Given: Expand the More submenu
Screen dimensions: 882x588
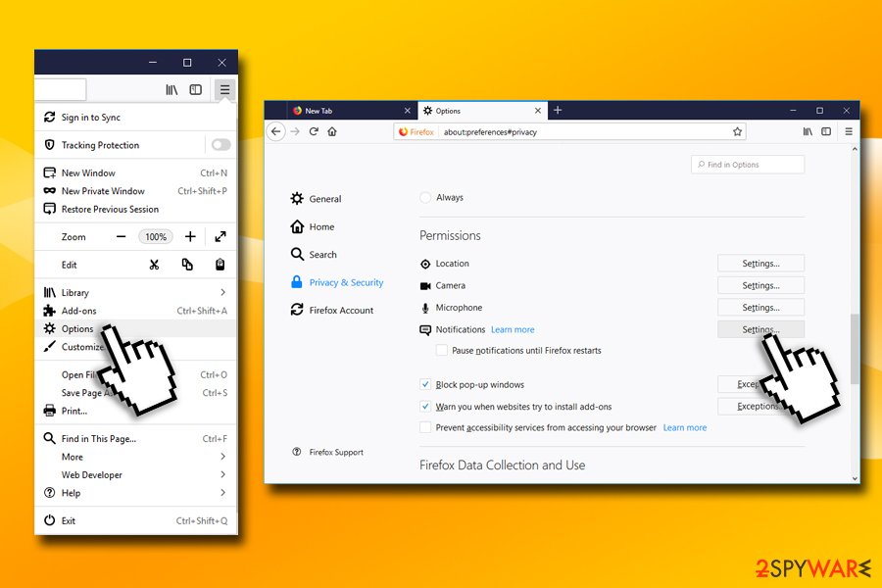Looking at the screenshot, I should pyautogui.click(x=135, y=457).
